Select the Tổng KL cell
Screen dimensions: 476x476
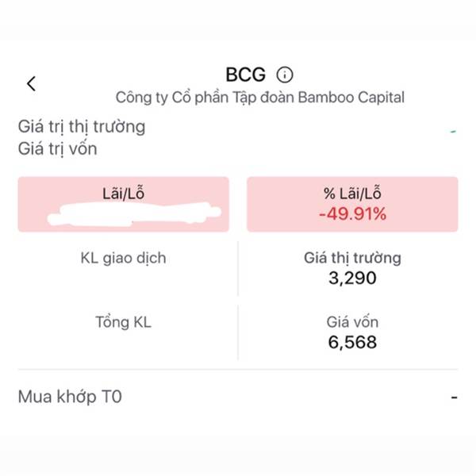(123, 332)
